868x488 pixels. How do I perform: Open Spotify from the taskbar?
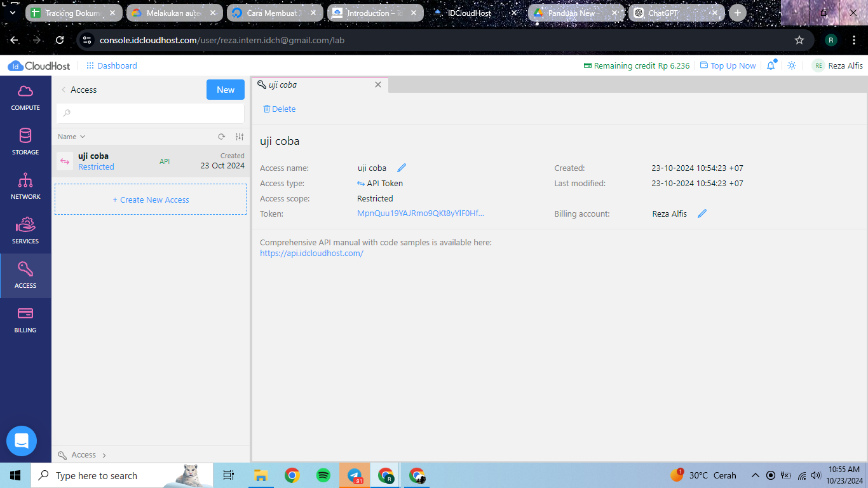pyautogui.click(x=323, y=475)
